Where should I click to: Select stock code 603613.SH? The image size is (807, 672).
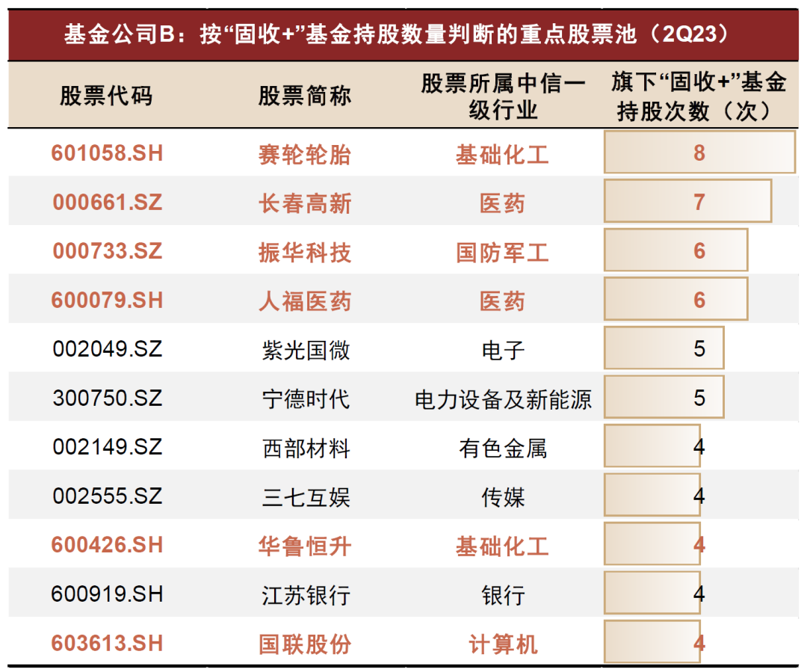pos(107,643)
